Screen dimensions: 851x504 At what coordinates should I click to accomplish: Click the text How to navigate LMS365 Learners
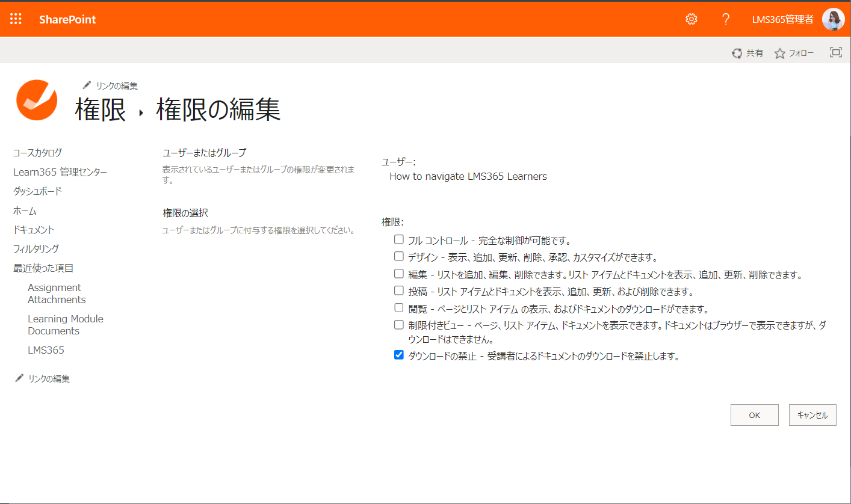click(468, 177)
